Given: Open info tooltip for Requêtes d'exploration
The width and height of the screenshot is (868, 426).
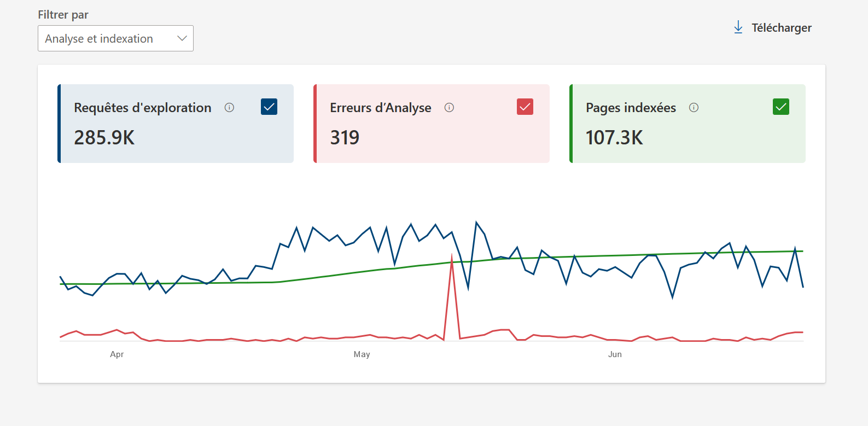Looking at the screenshot, I should pyautogui.click(x=229, y=108).
